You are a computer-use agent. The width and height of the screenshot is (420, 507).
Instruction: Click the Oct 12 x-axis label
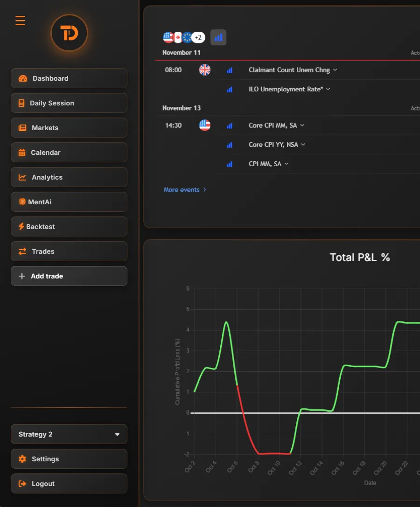click(295, 468)
